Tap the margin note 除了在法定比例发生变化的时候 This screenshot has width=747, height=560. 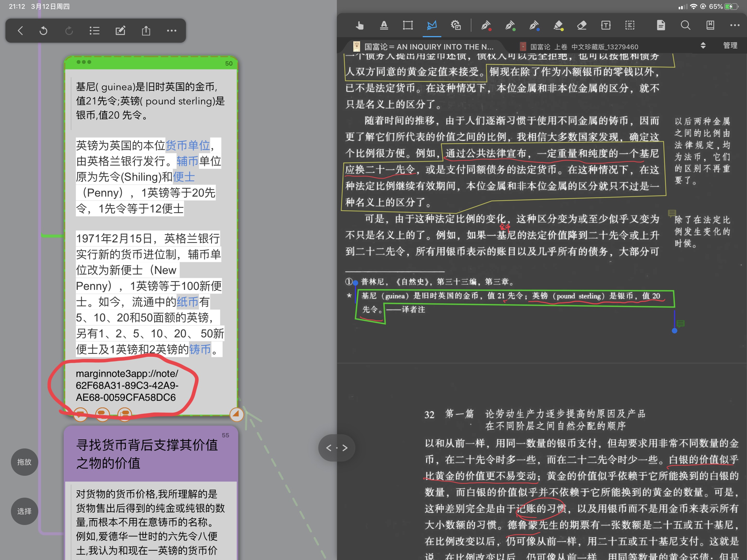(x=702, y=232)
